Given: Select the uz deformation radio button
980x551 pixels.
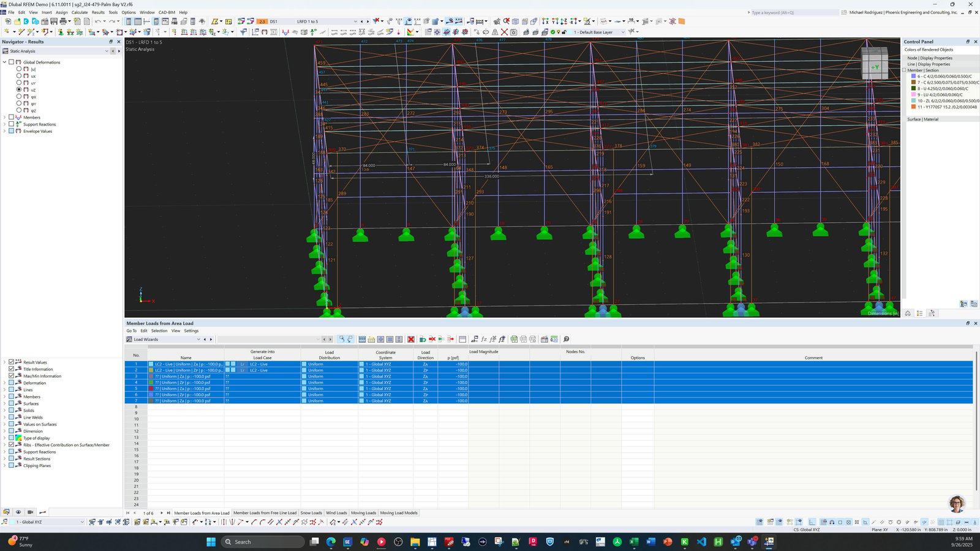Looking at the screenshot, I should tap(19, 89).
